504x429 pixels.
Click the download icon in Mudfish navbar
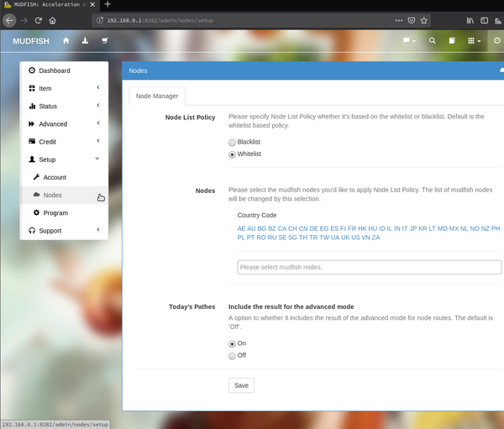pyautogui.click(x=85, y=40)
